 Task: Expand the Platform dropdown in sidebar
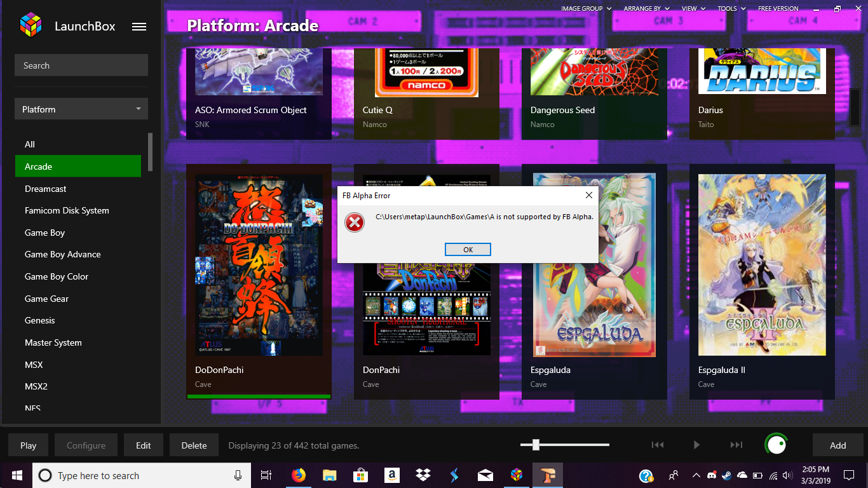[81, 109]
